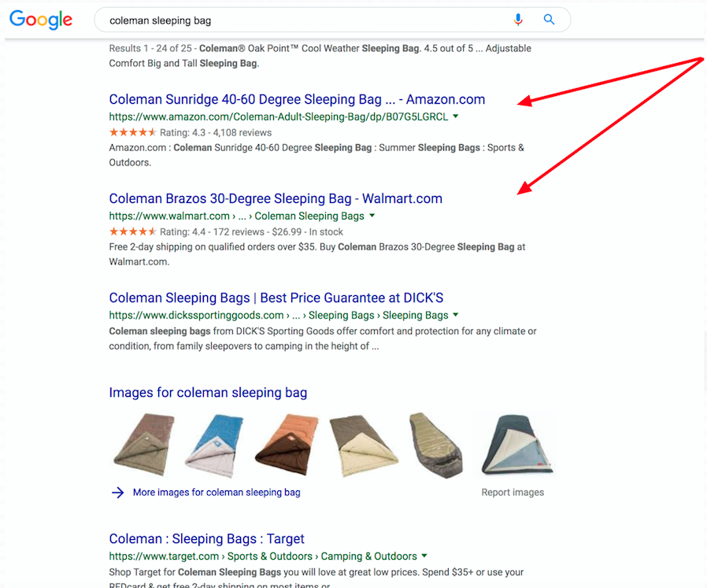
Task: Expand dropdown arrow next to Amazon URL
Action: click(455, 116)
